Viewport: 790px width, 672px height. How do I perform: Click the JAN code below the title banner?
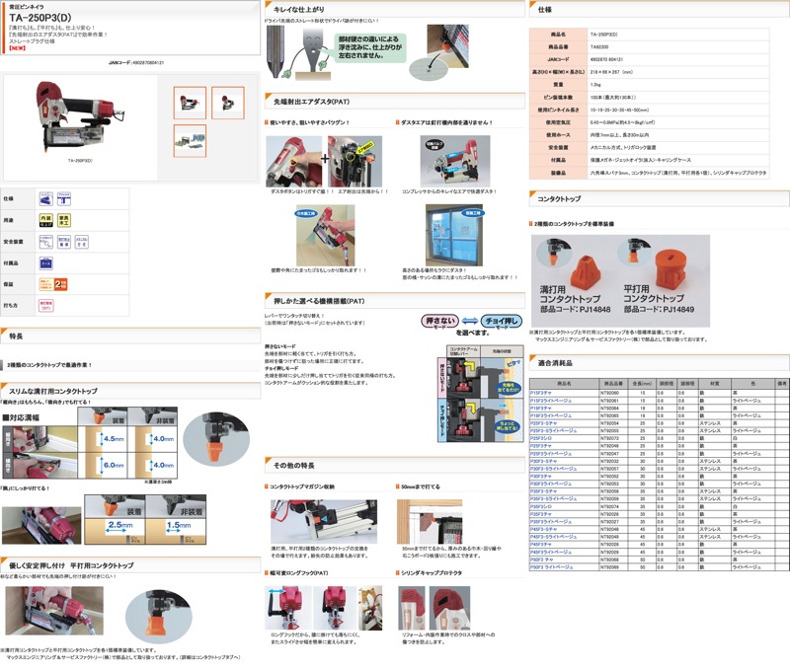136,63
